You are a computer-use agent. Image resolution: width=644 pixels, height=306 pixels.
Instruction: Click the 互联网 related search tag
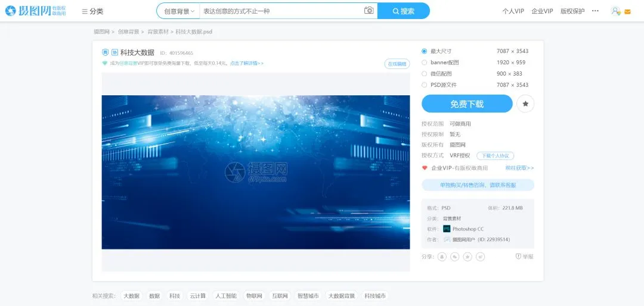pos(280,296)
